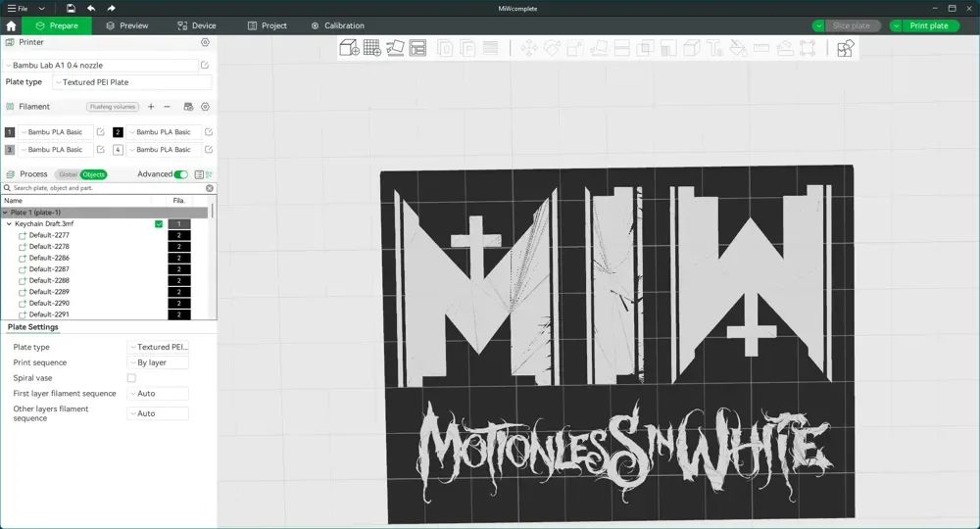This screenshot has height=529, width=980.
Task: Switch process view to Global
Action: [68, 174]
